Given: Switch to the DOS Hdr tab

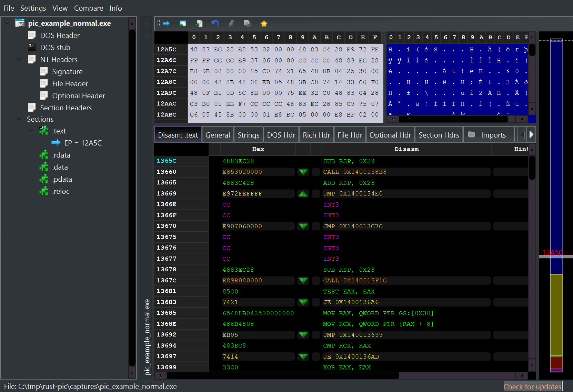Looking at the screenshot, I should coord(281,135).
